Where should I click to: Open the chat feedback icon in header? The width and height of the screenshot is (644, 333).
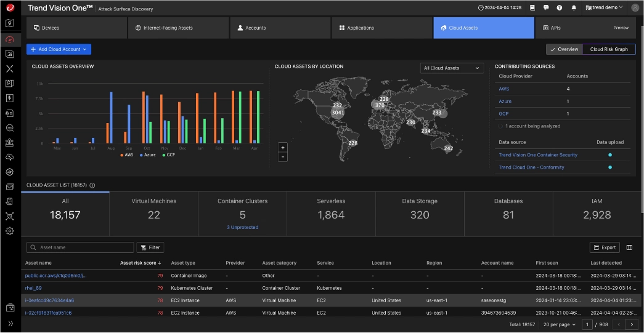[546, 7]
